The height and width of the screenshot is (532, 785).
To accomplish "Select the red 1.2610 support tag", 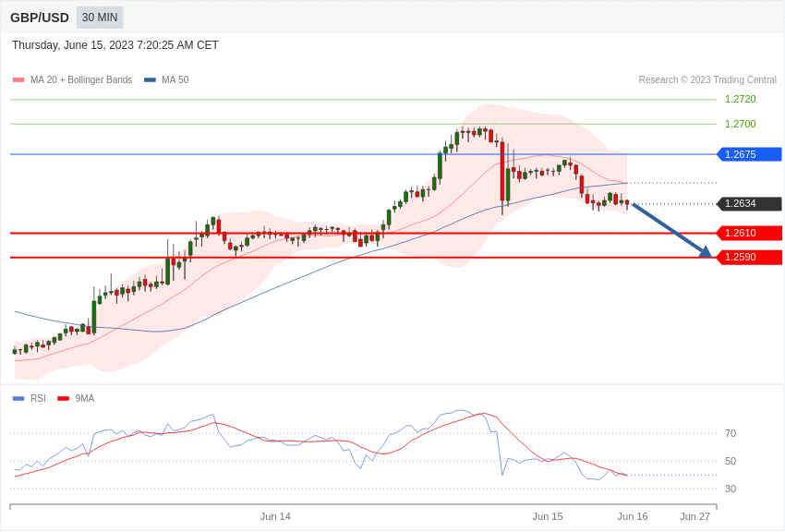I will click(x=749, y=233).
